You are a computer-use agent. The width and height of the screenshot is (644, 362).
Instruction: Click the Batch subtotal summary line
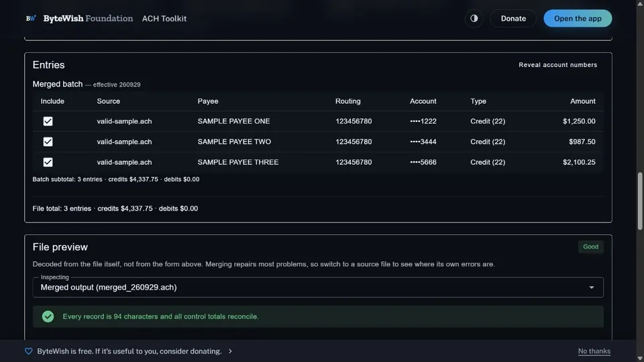116,180
